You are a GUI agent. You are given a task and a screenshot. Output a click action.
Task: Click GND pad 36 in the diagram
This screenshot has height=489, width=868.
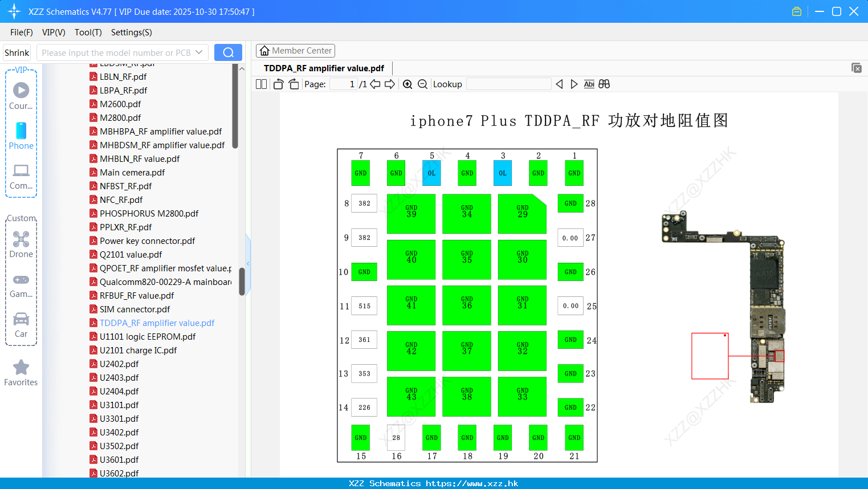pos(467,305)
